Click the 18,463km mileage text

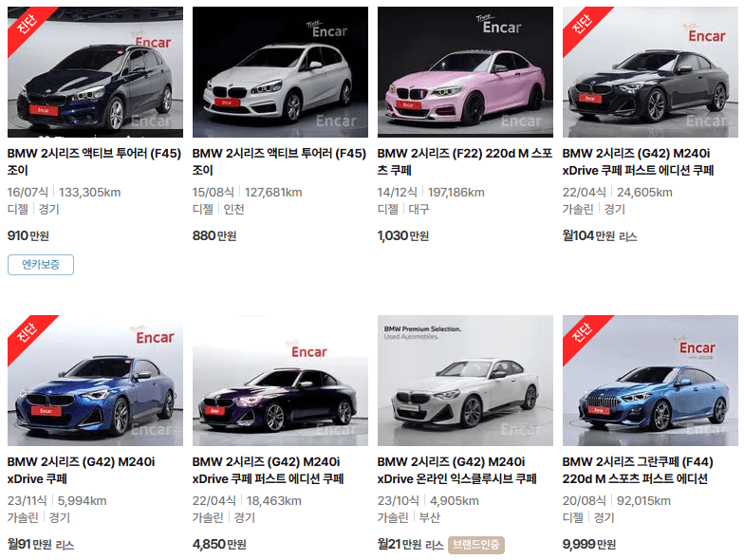coord(273,501)
